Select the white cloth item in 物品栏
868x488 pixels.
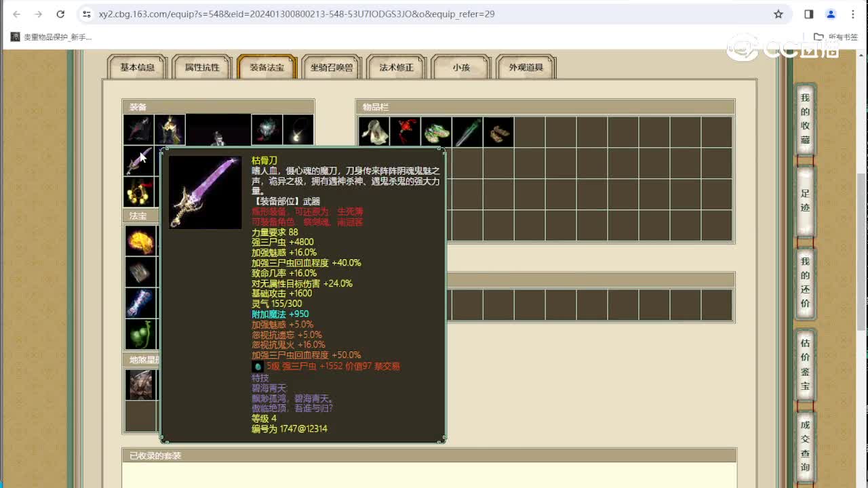tap(374, 132)
